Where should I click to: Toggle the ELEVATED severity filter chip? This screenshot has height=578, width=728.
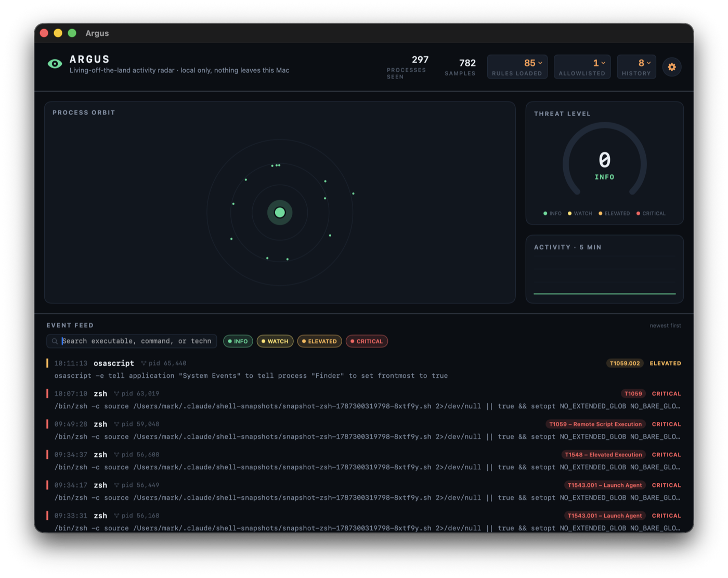click(319, 341)
